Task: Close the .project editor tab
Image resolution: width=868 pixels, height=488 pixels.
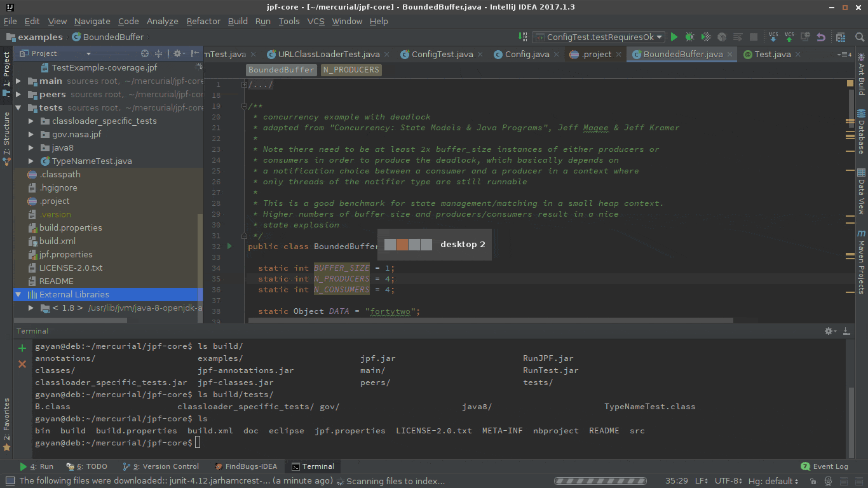Action: pyautogui.click(x=619, y=55)
